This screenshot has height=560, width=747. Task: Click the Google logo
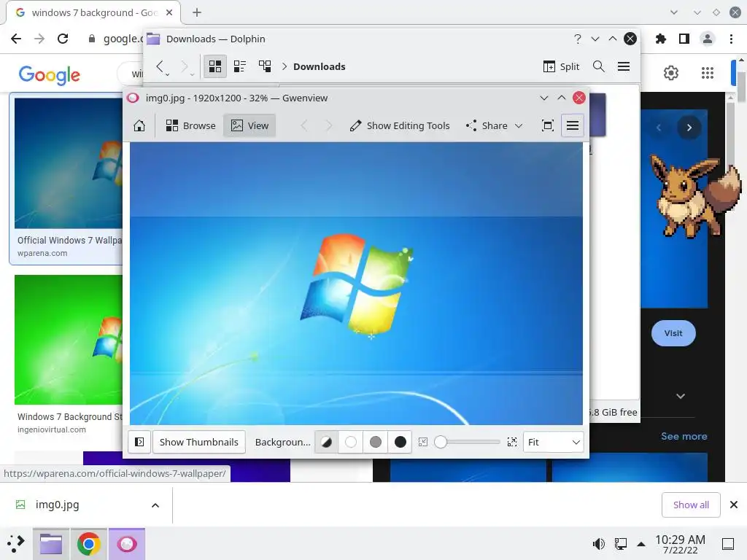pyautogui.click(x=50, y=75)
